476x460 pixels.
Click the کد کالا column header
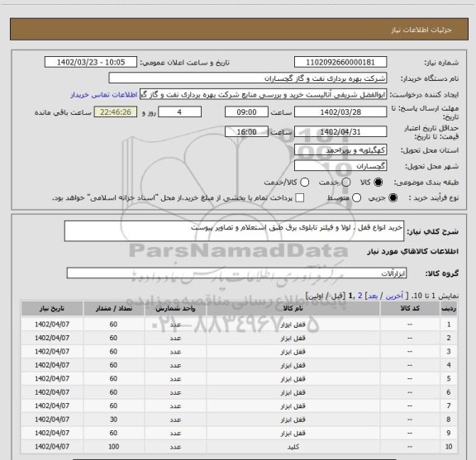tap(410, 309)
